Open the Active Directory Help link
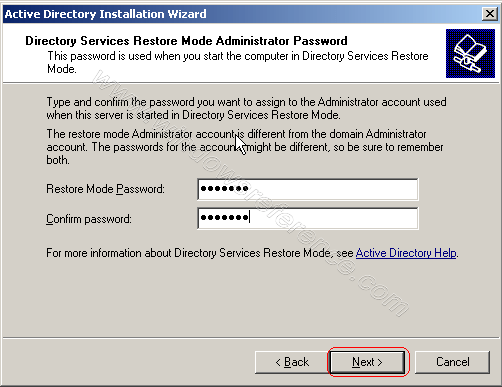Screen dimensions: 502x387 tap(406, 253)
